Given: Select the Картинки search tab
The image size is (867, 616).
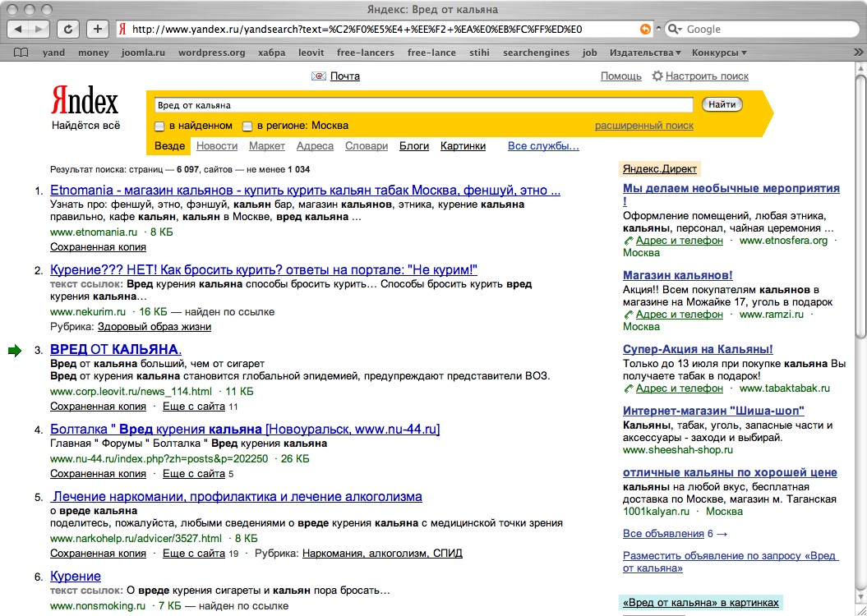Looking at the screenshot, I should click(463, 146).
